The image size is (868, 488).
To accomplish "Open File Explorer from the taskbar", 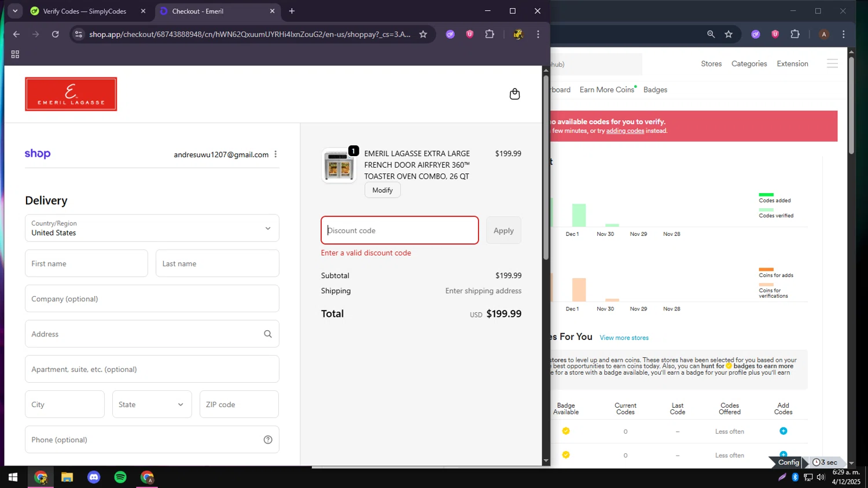I will click(67, 477).
